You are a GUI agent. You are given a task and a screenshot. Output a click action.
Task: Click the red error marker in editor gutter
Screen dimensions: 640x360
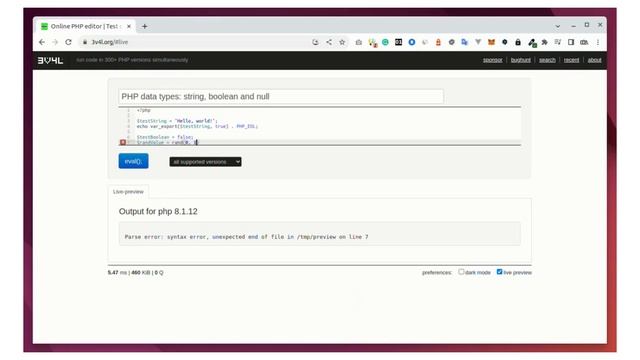pos(123,142)
